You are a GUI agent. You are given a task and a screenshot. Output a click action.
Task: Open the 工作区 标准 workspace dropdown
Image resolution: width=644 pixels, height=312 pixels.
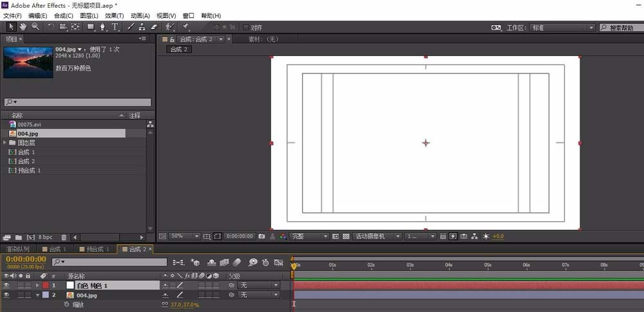pos(562,28)
